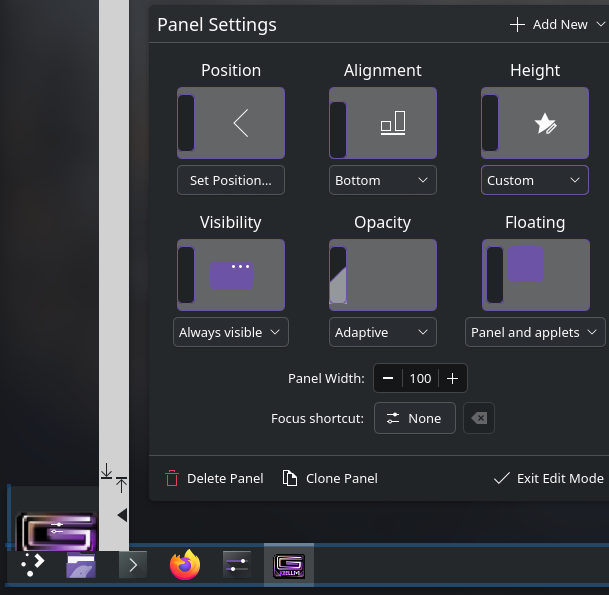Open the Opacity dropdown set to Adaptive
Image resolution: width=609 pixels, height=595 pixels.
coord(383,332)
